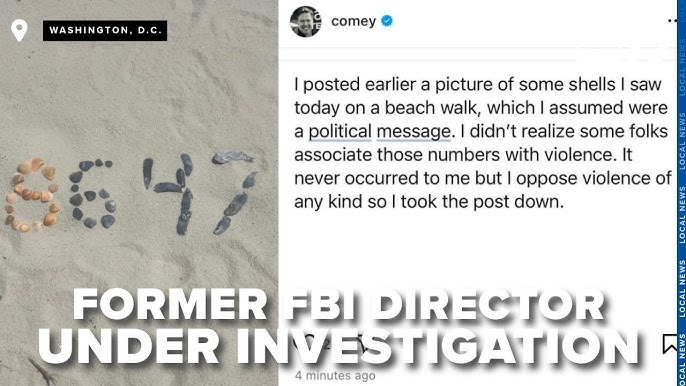The height and width of the screenshot is (386, 686).
Task: Click the shell-formed number 4
Action: [x=168, y=193]
